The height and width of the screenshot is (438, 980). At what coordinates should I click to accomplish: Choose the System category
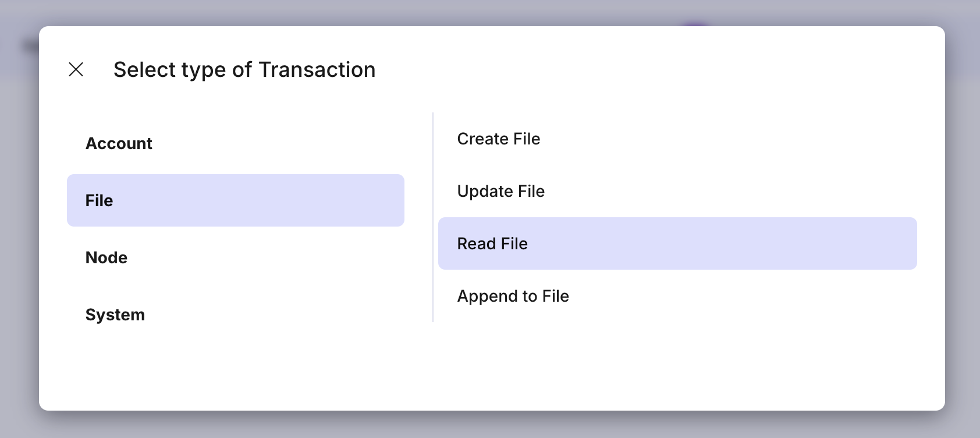click(115, 315)
